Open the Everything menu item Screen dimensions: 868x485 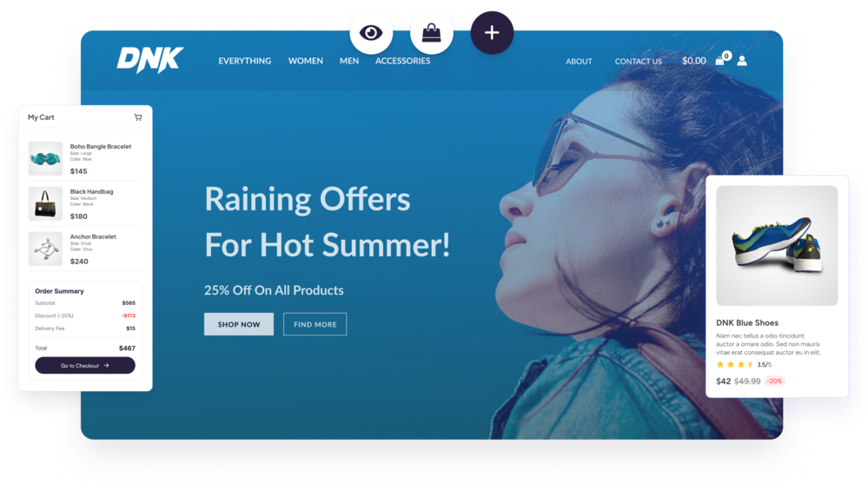tap(245, 61)
